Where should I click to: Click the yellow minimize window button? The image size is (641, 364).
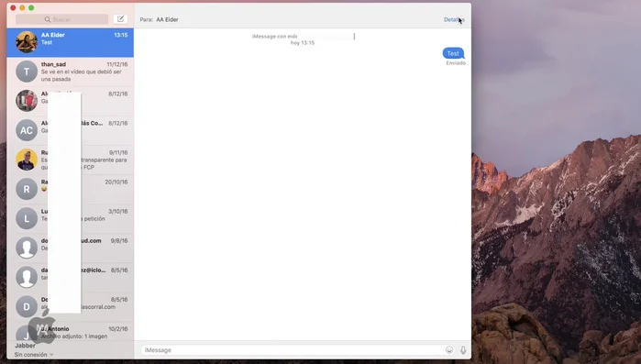[22, 7]
